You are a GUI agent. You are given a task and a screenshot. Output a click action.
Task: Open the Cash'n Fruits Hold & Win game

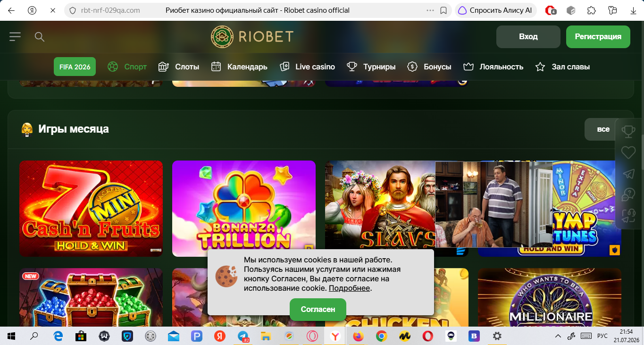pyautogui.click(x=91, y=209)
